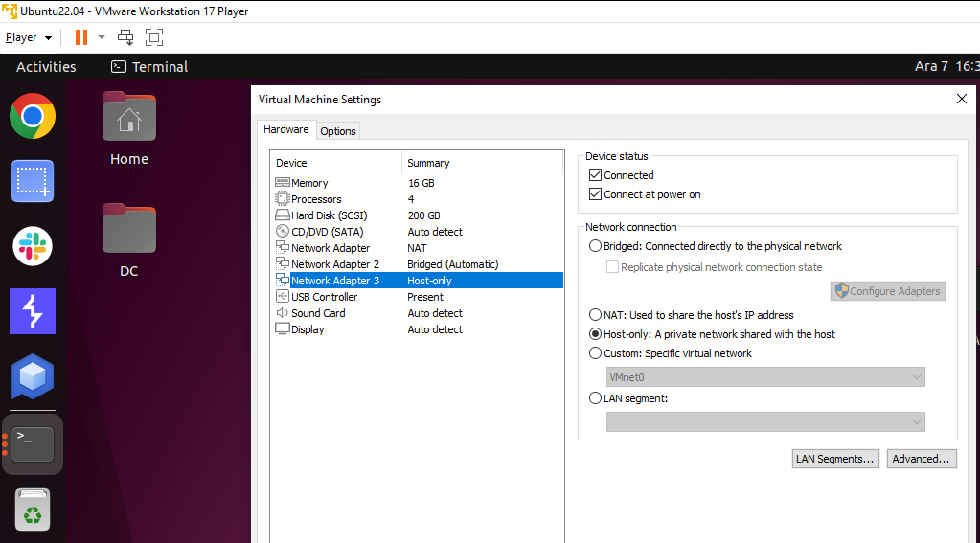Open the Trash icon in dock

33,511
